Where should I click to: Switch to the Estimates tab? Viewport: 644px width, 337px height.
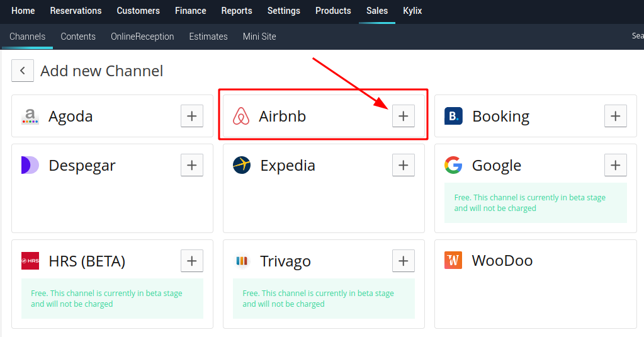pyautogui.click(x=208, y=37)
